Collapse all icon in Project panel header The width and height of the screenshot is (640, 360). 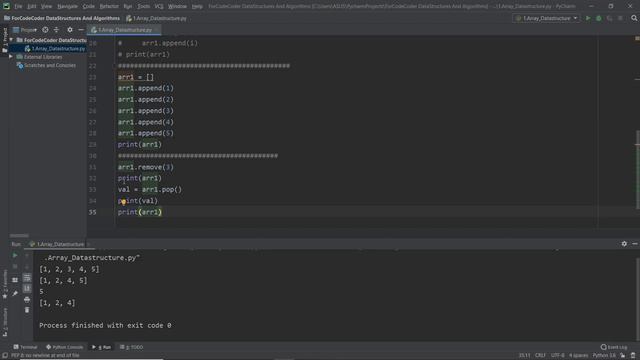click(56, 30)
